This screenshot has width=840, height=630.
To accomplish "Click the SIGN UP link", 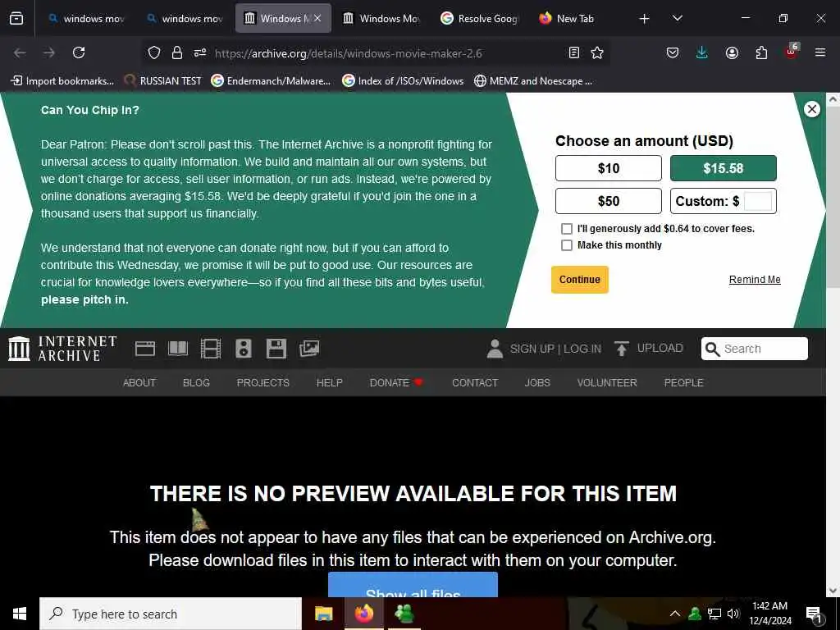I will tap(532, 349).
